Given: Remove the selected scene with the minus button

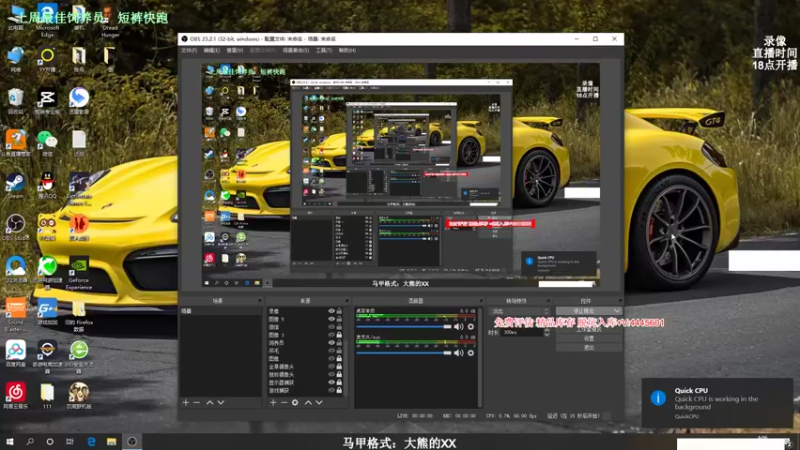Looking at the screenshot, I should [197, 403].
